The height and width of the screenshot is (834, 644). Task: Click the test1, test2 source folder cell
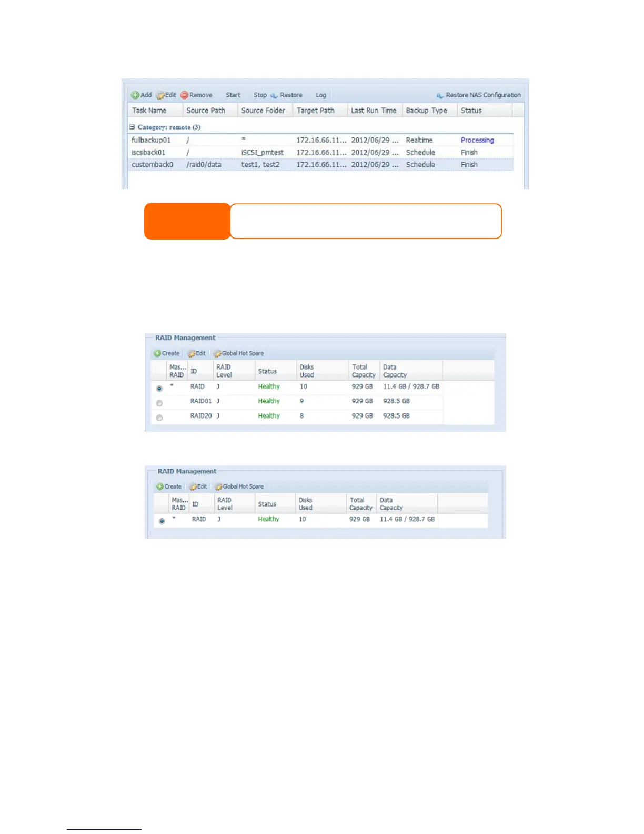(x=260, y=165)
